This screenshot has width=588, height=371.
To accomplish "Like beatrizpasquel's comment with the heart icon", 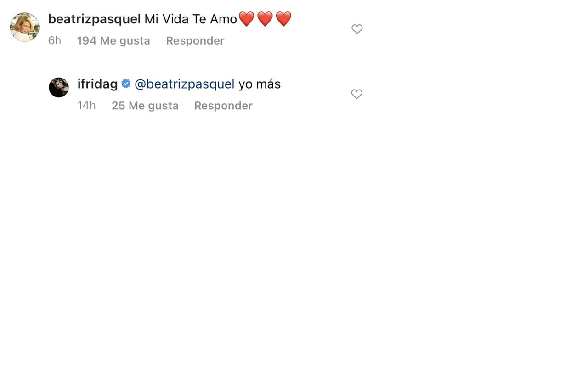I will [357, 28].
